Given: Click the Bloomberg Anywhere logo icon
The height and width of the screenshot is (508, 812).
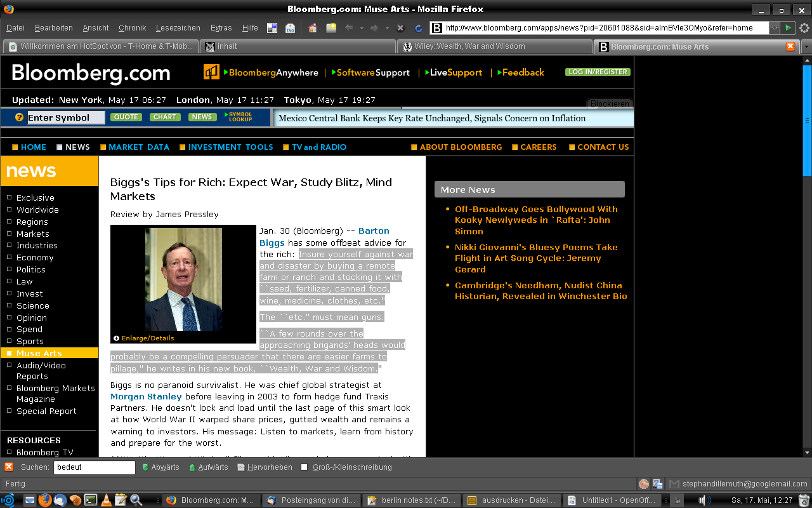Looking at the screenshot, I should [211, 72].
